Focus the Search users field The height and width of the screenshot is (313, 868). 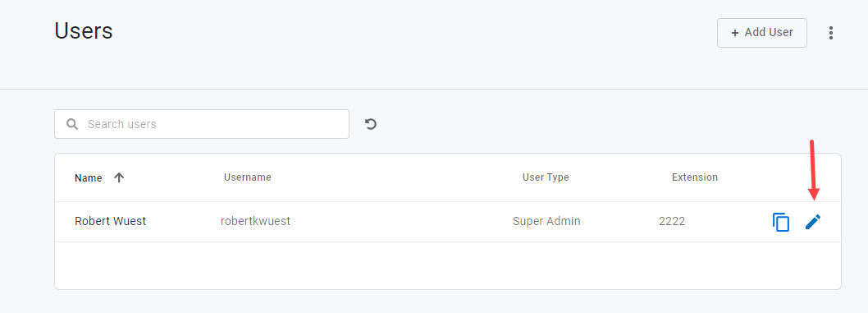tap(202, 124)
